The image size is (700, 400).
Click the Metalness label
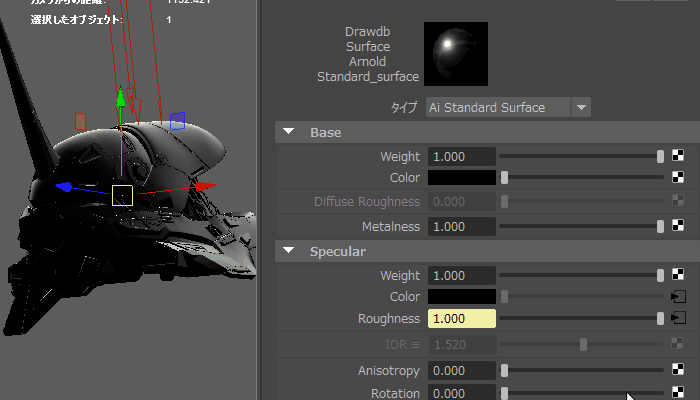[x=391, y=227]
